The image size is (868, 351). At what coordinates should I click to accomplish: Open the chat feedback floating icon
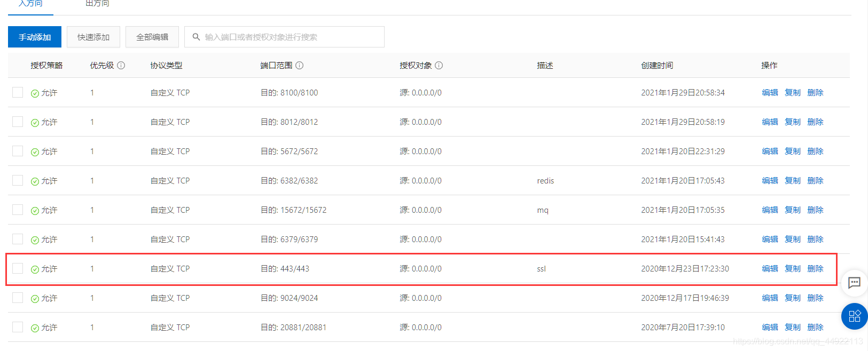pos(854,283)
